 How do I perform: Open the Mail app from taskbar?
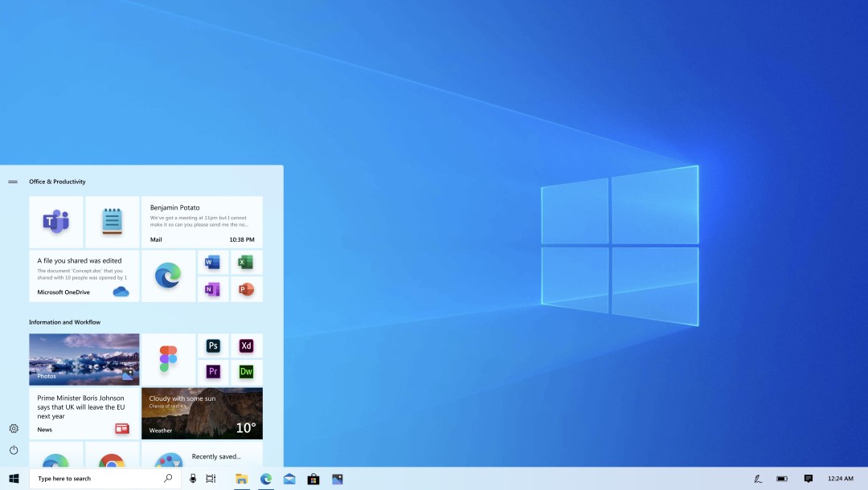(289, 479)
